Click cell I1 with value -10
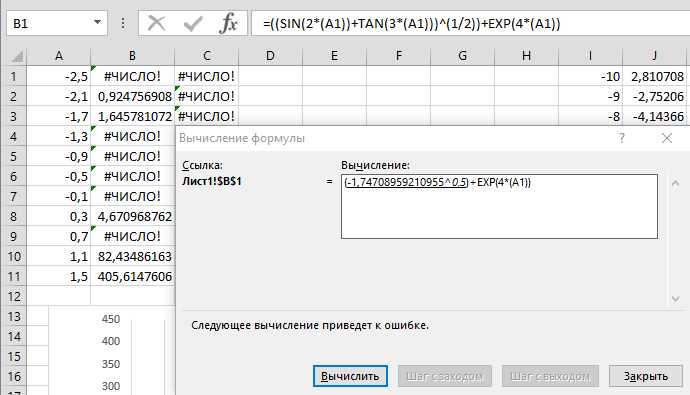 click(x=590, y=76)
